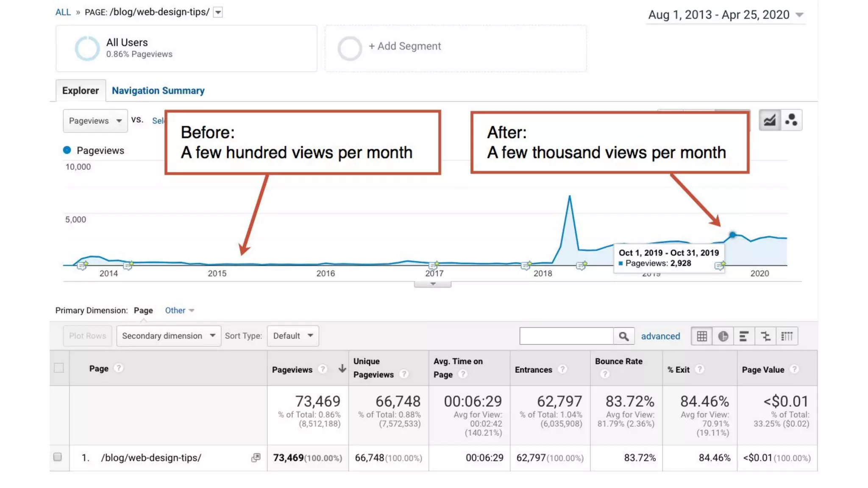This screenshot has width=868, height=488.
Task: Open page link icon for /blog/web-design-tips/
Action: 256,457
